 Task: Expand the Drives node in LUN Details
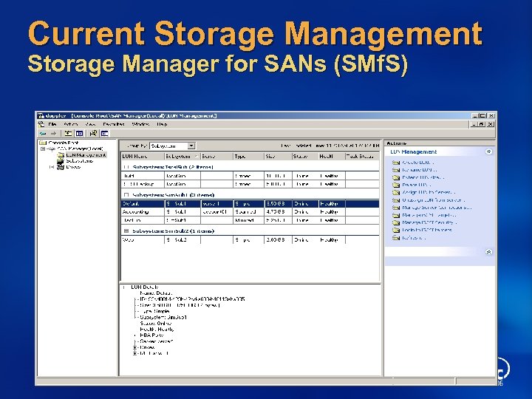(135, 347)
